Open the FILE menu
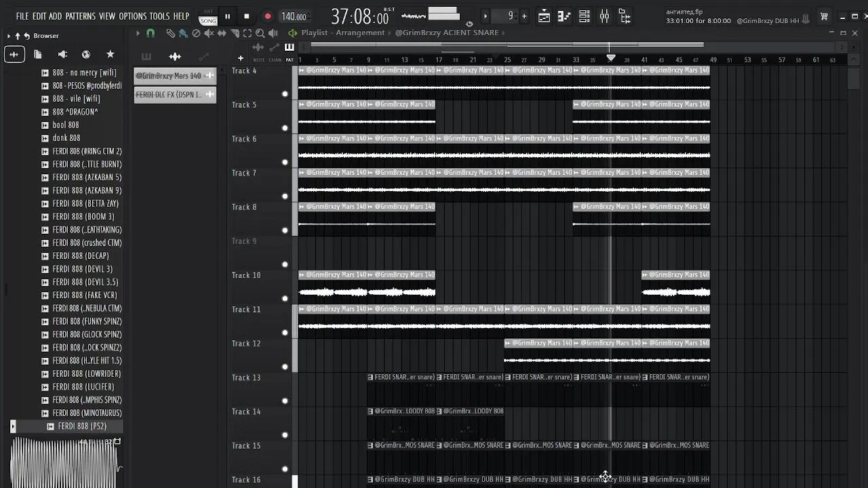868x488 pixels. pos(22,16)
